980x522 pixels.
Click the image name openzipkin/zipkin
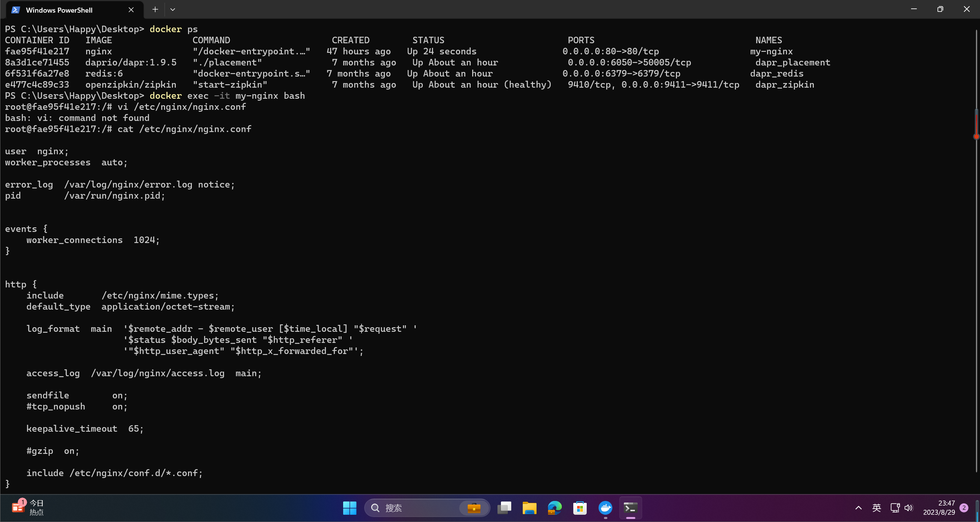click(x=131, y=85)
